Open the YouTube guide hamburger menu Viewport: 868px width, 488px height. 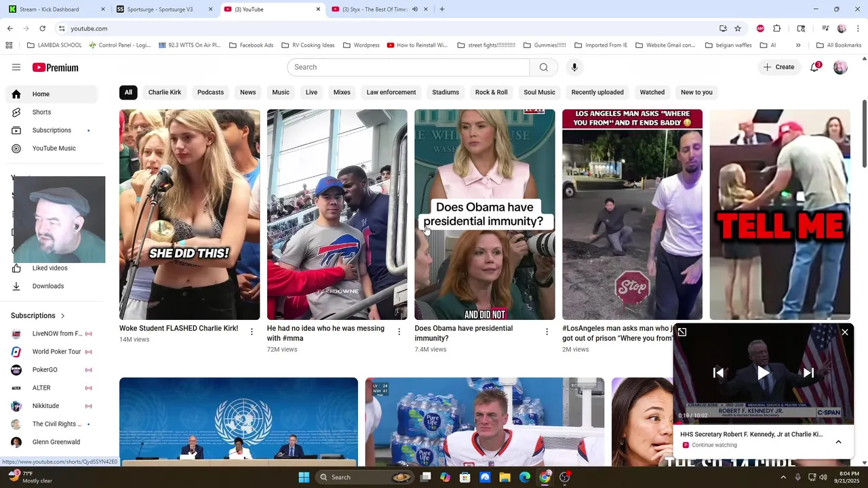click(x=16, y=67)
